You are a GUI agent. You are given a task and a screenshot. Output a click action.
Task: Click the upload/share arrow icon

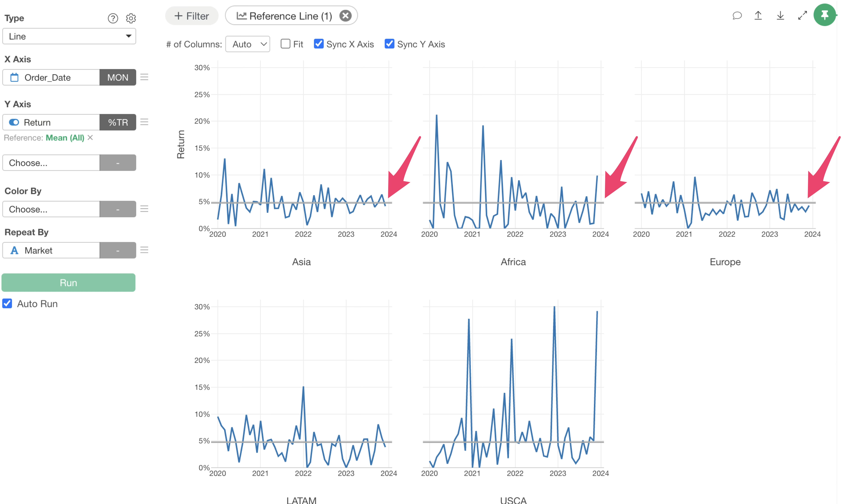coord(758,16)
